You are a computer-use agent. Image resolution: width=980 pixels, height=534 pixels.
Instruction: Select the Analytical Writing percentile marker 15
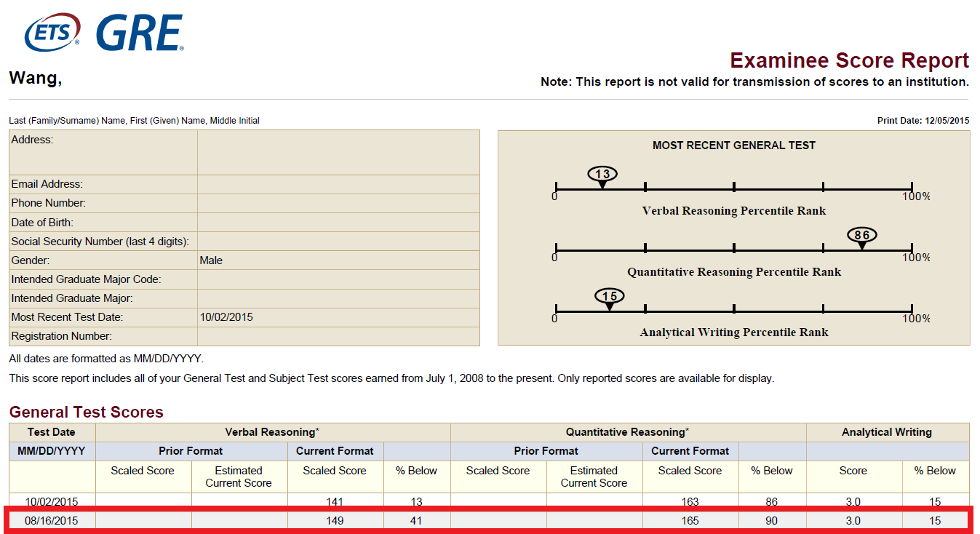click(610, 299)
